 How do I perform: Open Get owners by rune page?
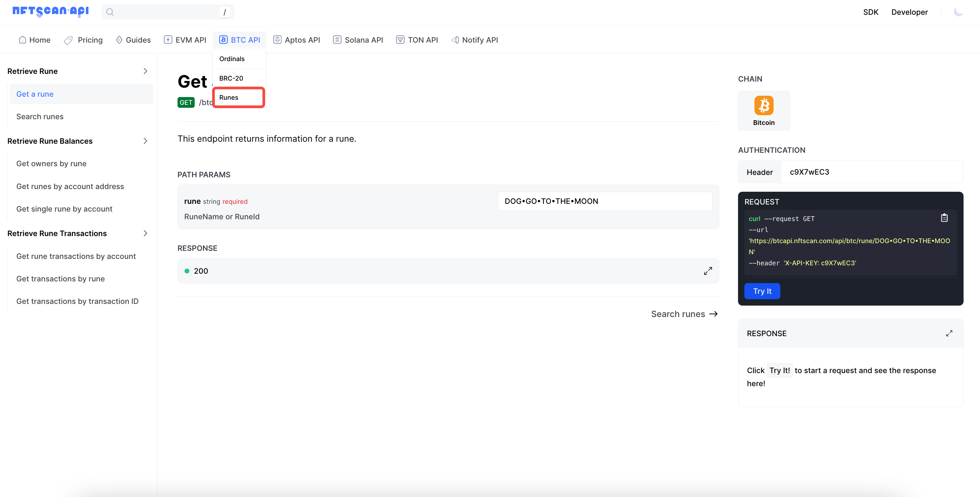coord(51,164)
